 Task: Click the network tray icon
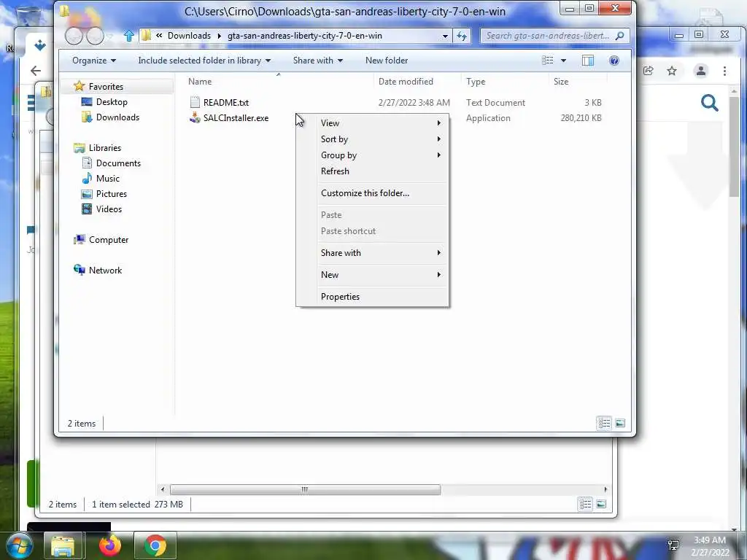pos(673,545)
